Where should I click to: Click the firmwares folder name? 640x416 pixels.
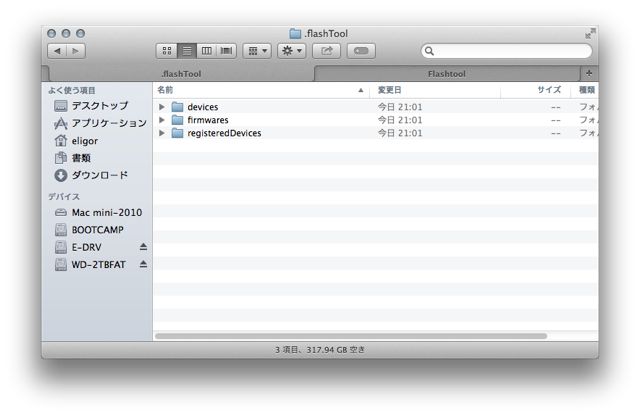208,120
